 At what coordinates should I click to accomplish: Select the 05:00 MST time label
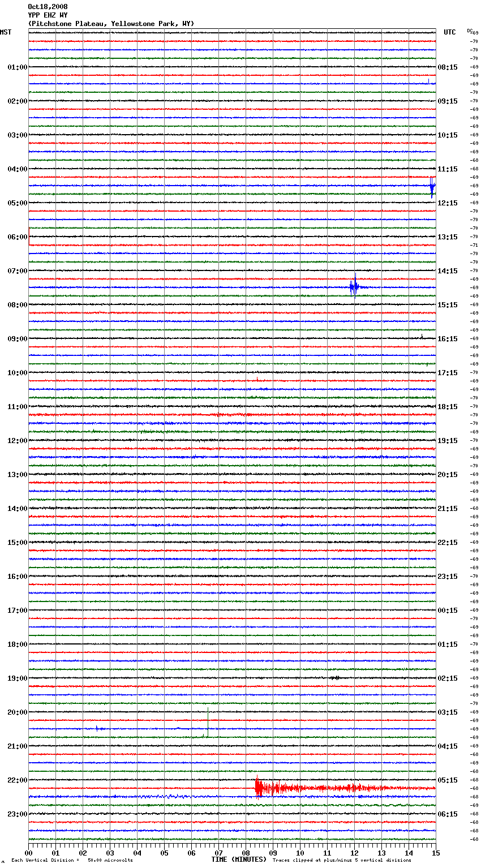[18, 203]
